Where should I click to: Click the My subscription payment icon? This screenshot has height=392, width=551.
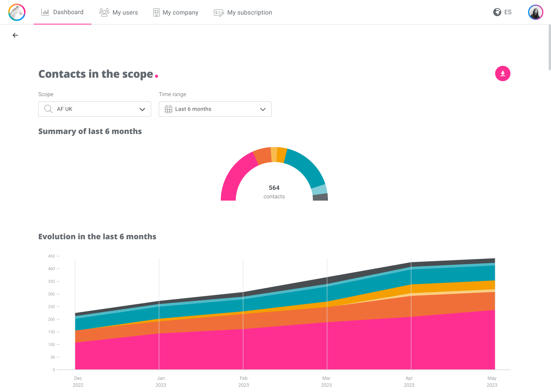pos(219,13)
